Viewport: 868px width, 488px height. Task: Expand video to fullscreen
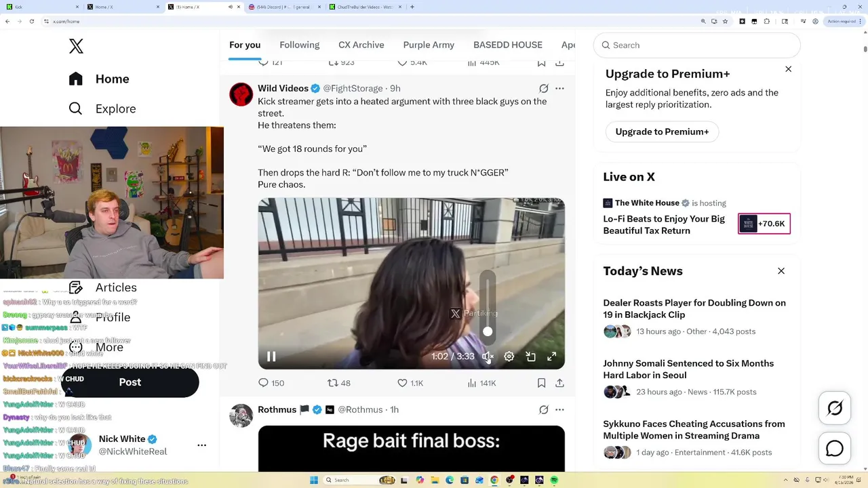tap(552, 357)
